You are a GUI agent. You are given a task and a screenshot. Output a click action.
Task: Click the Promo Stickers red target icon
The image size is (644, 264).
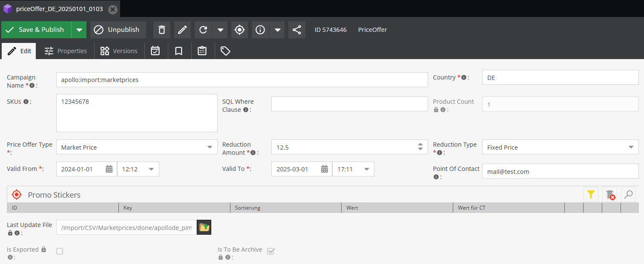coord(17,195)
